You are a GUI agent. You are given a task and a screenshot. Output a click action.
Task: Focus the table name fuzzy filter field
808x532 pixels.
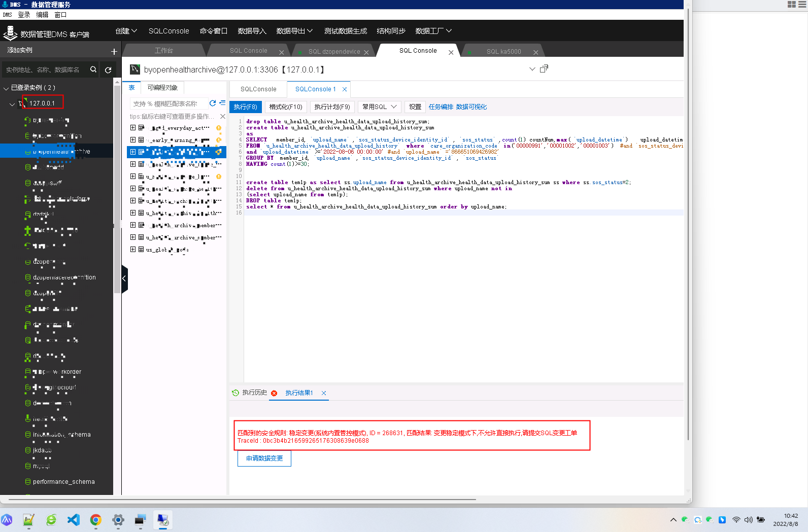169,103
